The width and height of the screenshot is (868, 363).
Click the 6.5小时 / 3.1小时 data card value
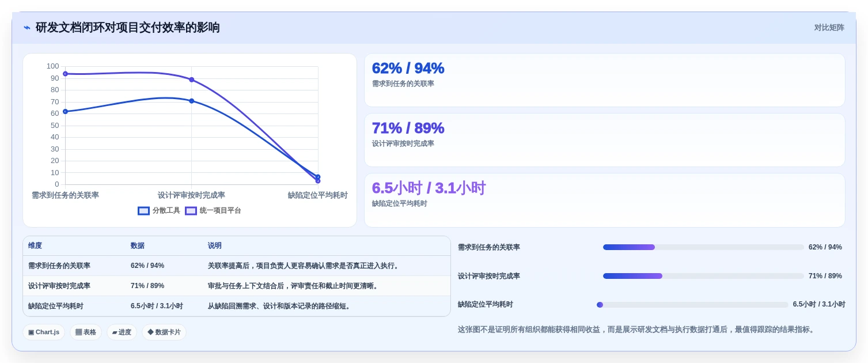click(429, 188)
